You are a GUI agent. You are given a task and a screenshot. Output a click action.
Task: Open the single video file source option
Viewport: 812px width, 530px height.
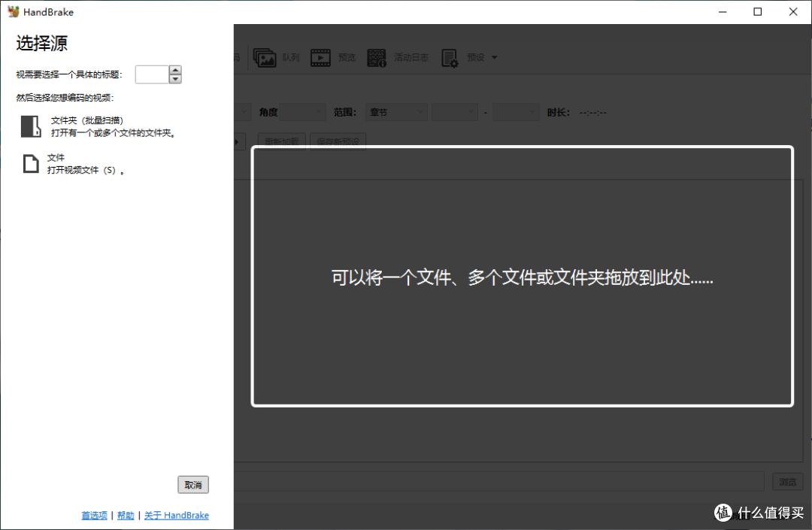point(72,164)
